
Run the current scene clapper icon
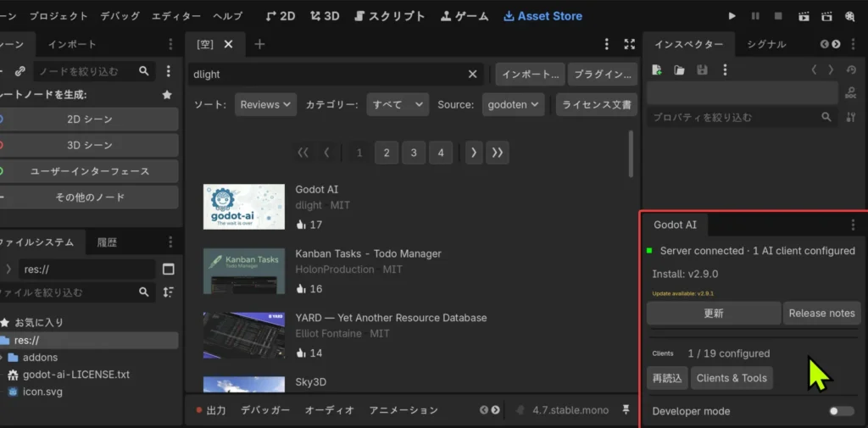[804, 16]
